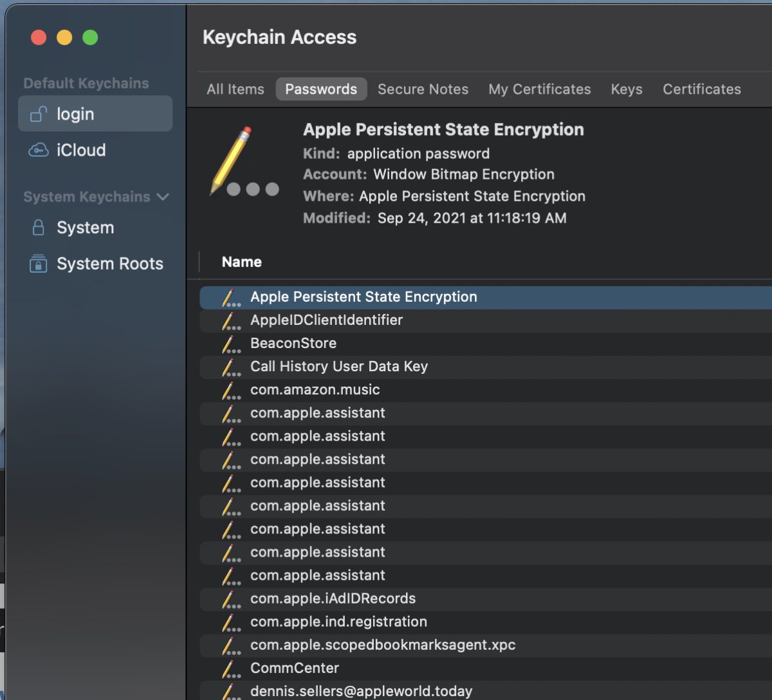The image size is (772, 700).
Task: Collapse the System Keychains section chevron
Action: click(x=163, y=197)
